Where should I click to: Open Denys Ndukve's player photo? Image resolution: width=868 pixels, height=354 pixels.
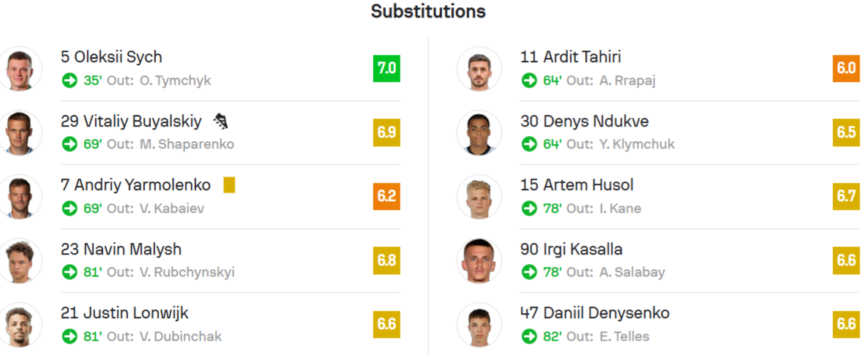(479, 133)
